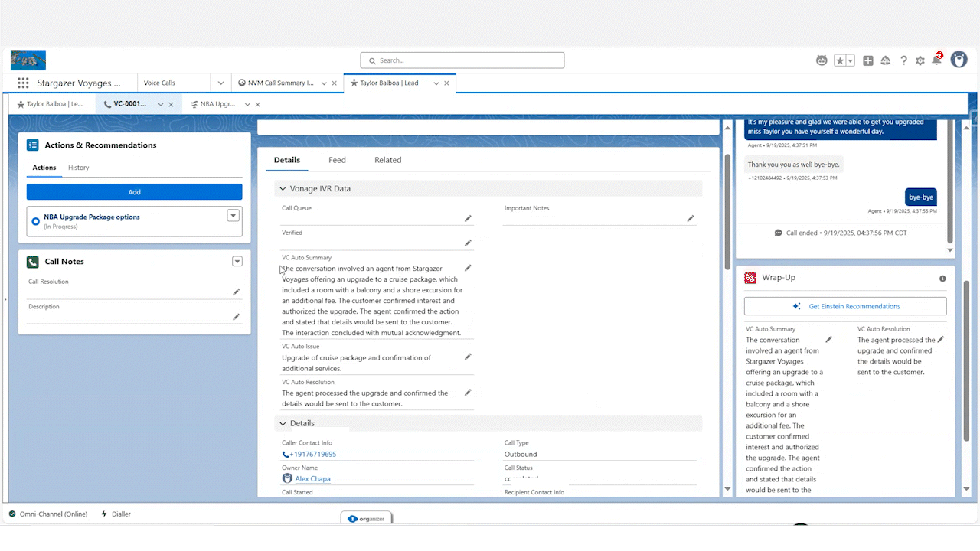Image resolution: width=980 pixels, height=551 pixels.
Task: Open the History tab in Actions panel
Action: point(78,168)
